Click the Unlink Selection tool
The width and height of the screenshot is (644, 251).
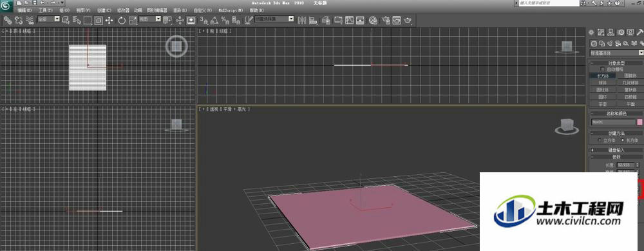pyautogui.click(x=19, y=20)
